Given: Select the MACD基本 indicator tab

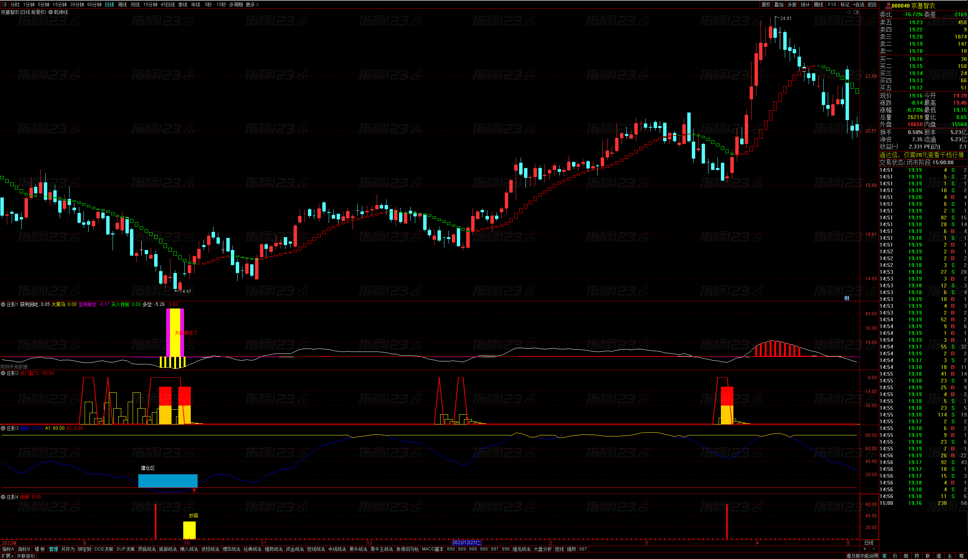Looking at the screenshot, I should coord(433,550).
